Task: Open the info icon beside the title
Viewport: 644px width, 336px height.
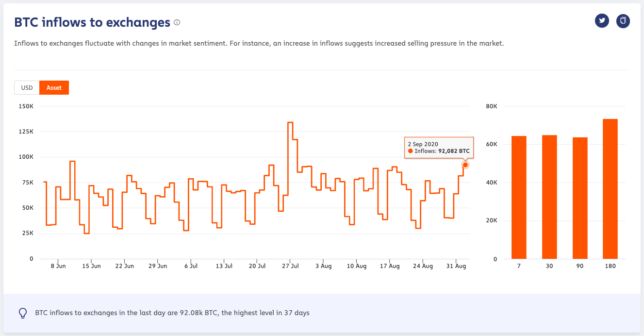Action: point(177,22)
